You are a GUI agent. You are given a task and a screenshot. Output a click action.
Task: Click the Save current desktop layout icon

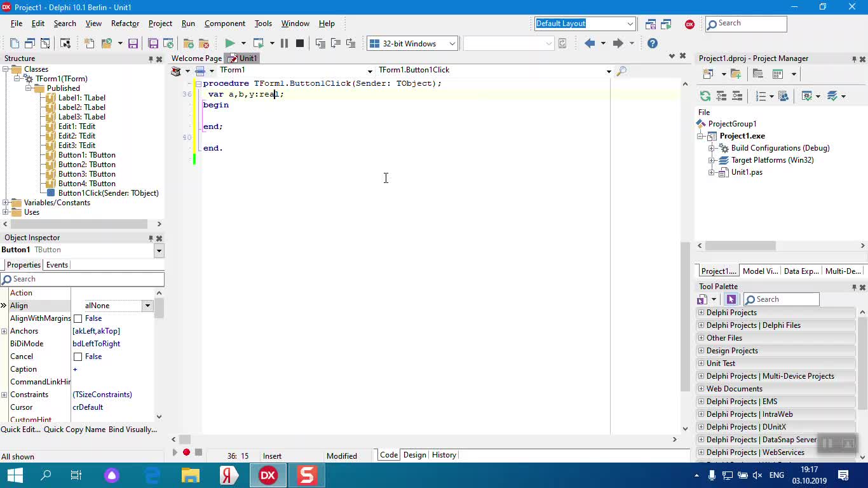pos(651,24)
